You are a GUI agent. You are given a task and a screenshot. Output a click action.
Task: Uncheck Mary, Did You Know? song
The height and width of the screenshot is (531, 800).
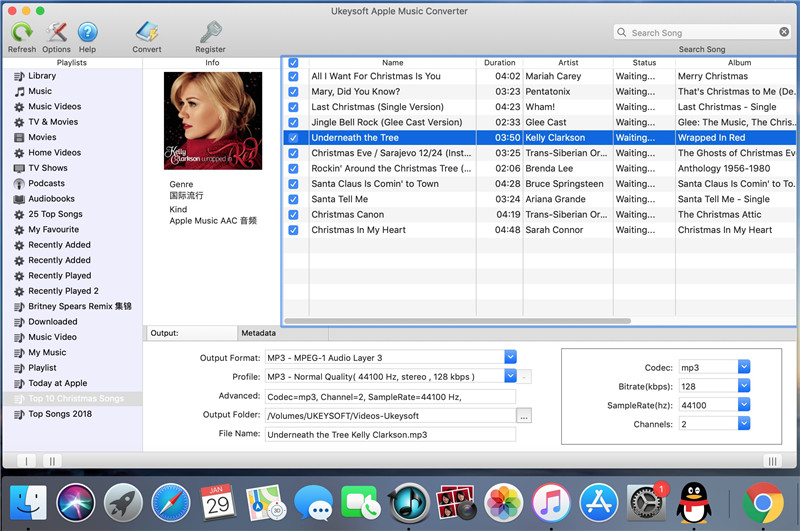pyautogui.click(x=293, y=91)
